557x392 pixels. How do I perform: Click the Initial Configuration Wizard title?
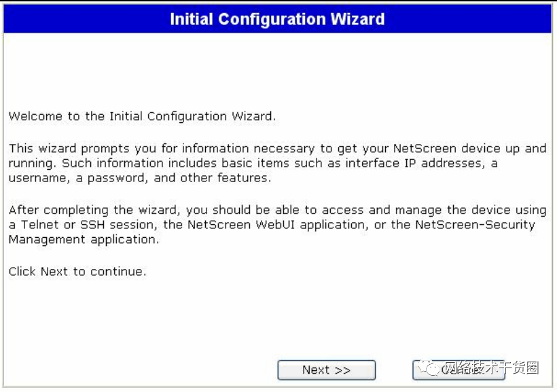pyautogui.click(x=277, y=19)
